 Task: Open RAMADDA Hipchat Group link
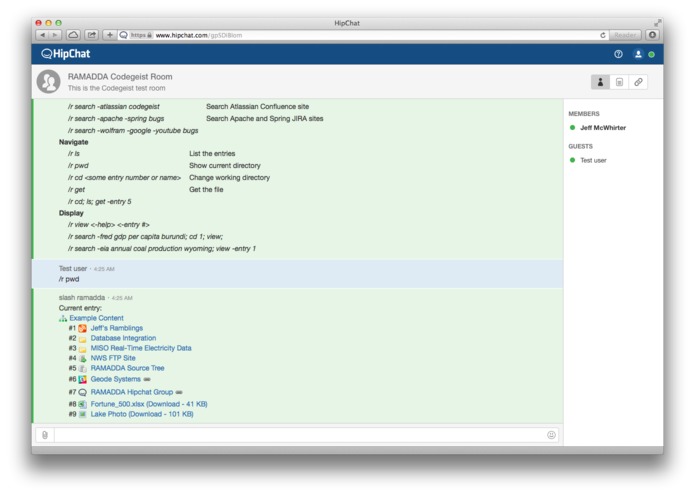tap(132, 392)
